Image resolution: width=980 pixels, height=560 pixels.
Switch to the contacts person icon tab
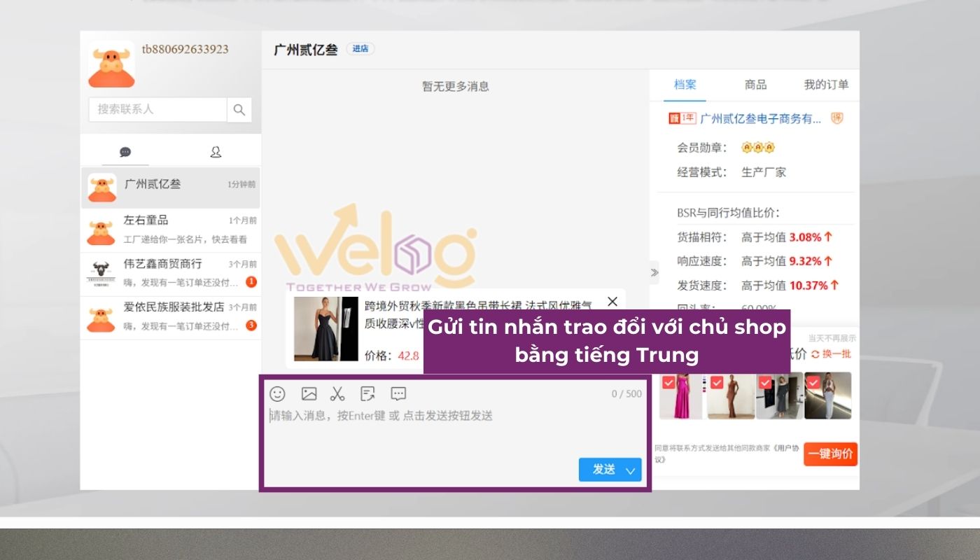216,152
